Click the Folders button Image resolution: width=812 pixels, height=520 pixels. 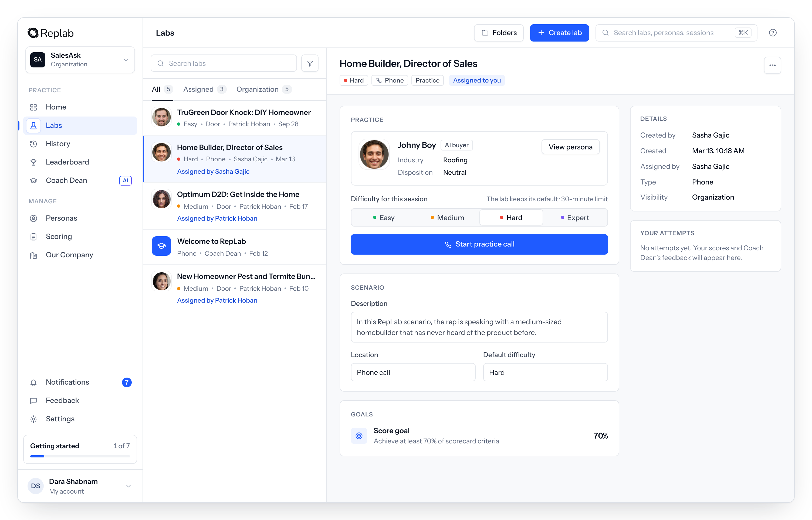(499, 33)
